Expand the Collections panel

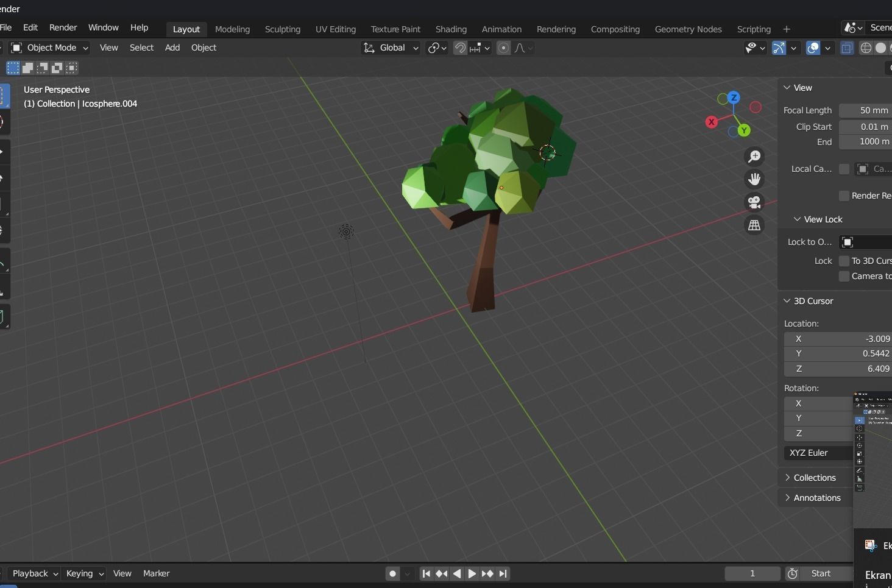787,478
